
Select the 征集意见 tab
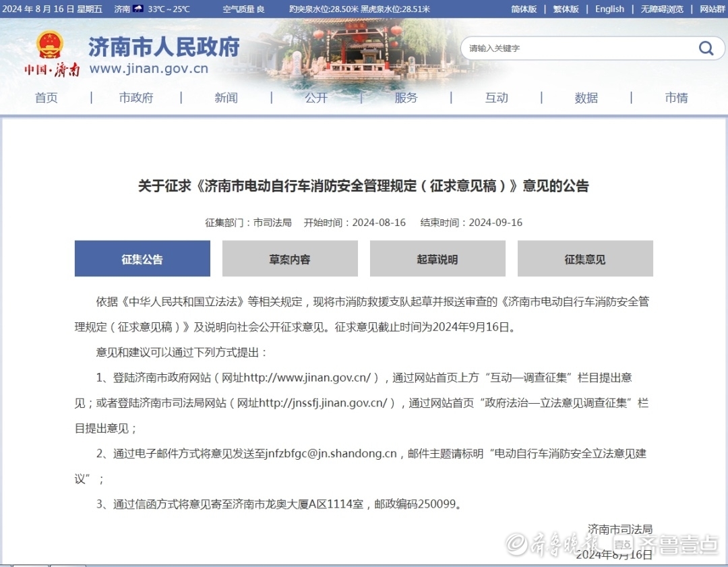point(585,259)
